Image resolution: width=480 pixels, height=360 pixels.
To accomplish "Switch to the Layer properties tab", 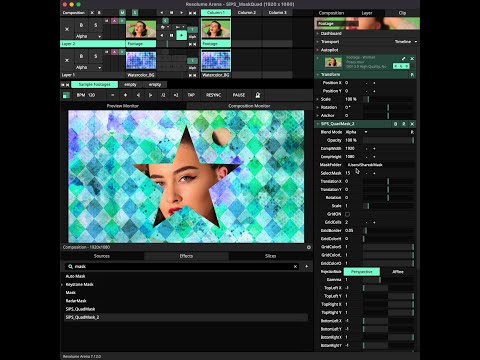I will coord(367,13).
